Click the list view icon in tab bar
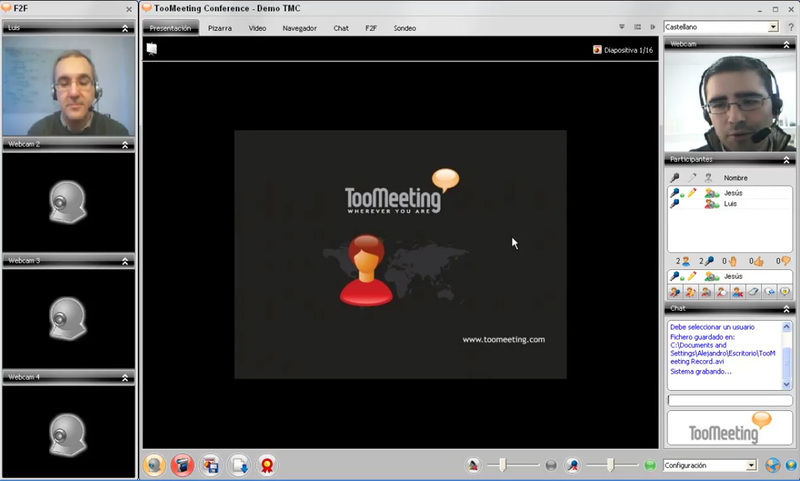Image resolution: width=800 pixels, height=481 pixels. pos(637,27)
